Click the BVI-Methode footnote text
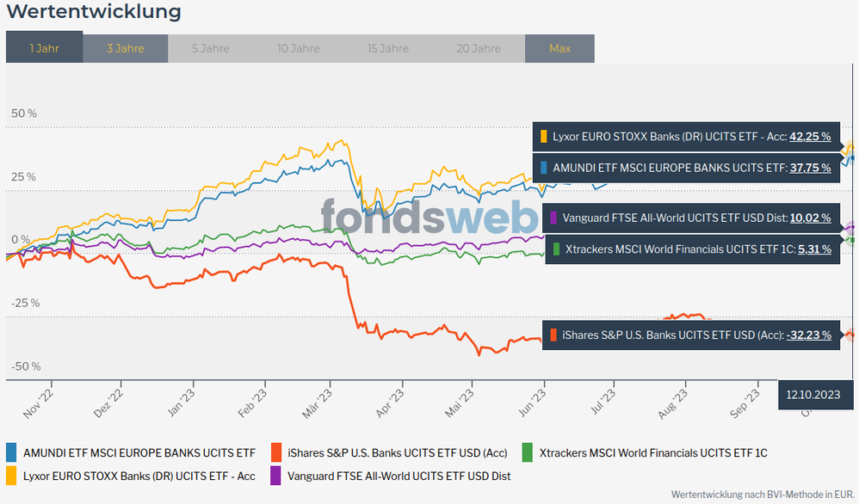 [762, 495]
